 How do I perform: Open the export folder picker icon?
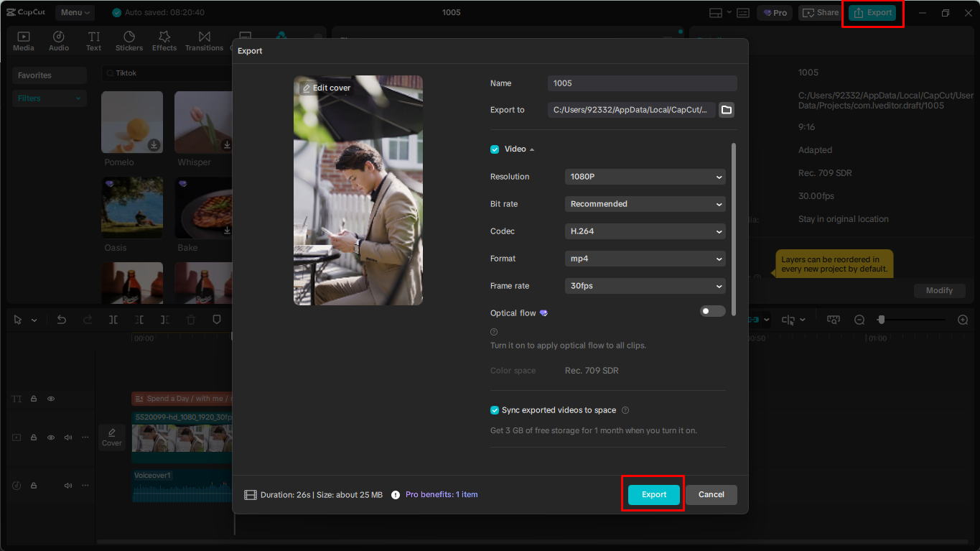[x=726, y=109]
